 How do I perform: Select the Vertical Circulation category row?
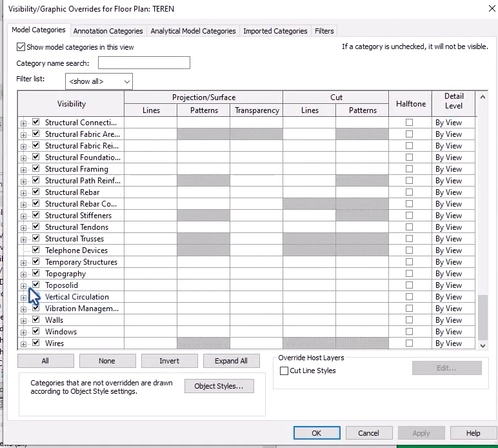tap(77, 297)
